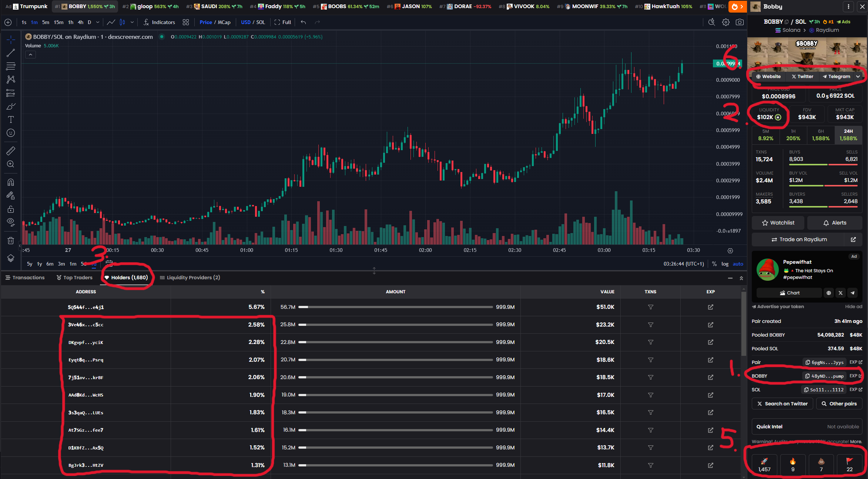Open the chart style dropdown arrow

coord(132,22)
